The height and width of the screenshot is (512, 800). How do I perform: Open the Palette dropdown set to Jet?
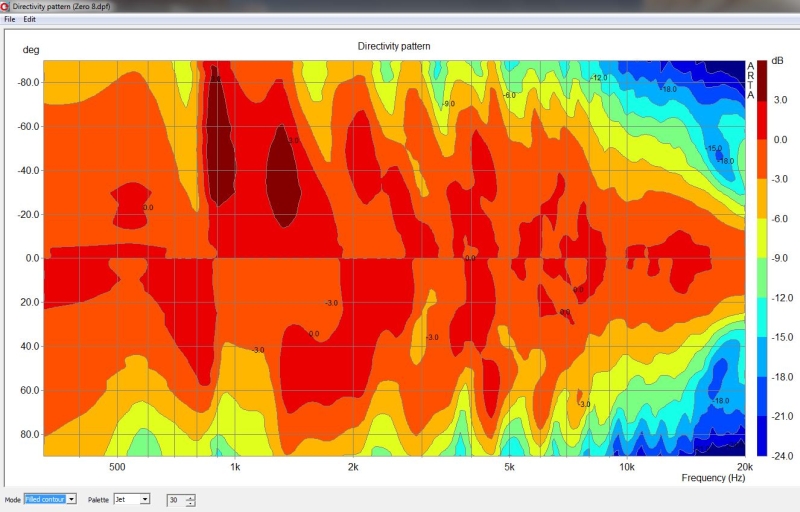point(145,498)
